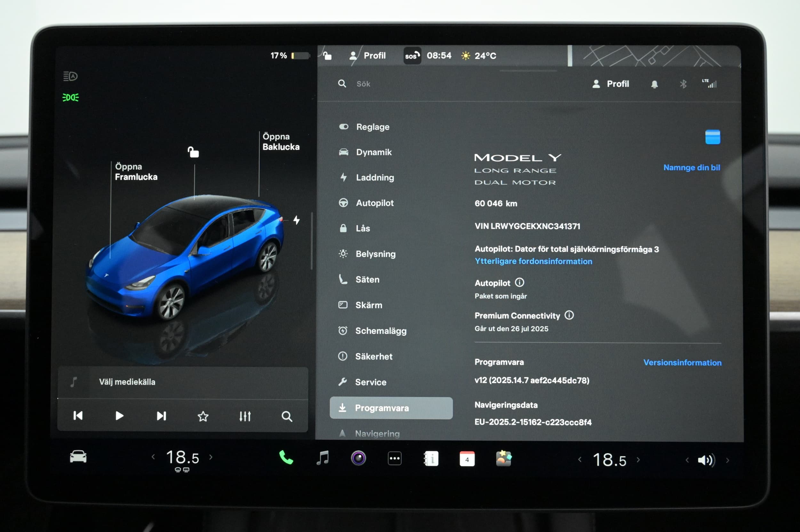Show Autopilot package info circle
800x532 pixels.
point(519,282)
